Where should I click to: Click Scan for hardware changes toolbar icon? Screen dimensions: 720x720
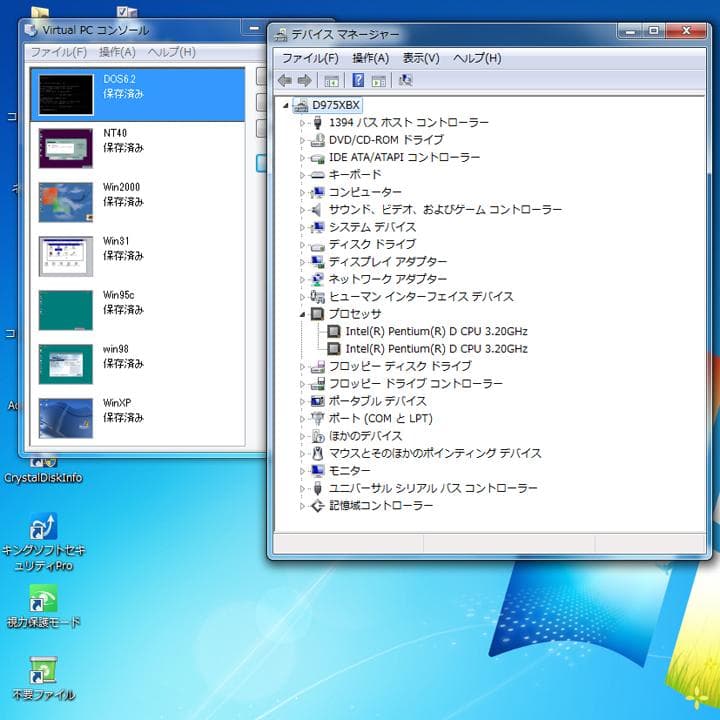pyautogui.click(x=405, y=80)
